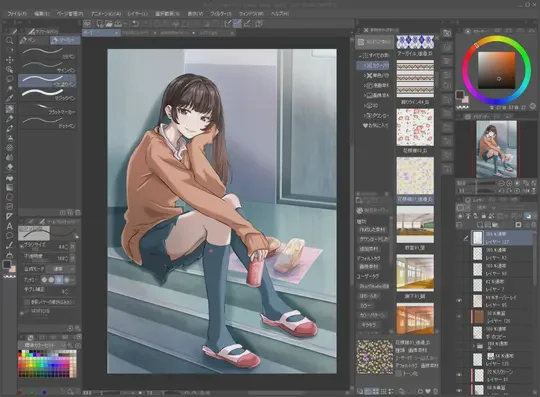The width and height of the screenshot is (540, 397).
Task: Toggle visibility of レイヤー 95 overlay layer
Action: [x=459, y=301]
